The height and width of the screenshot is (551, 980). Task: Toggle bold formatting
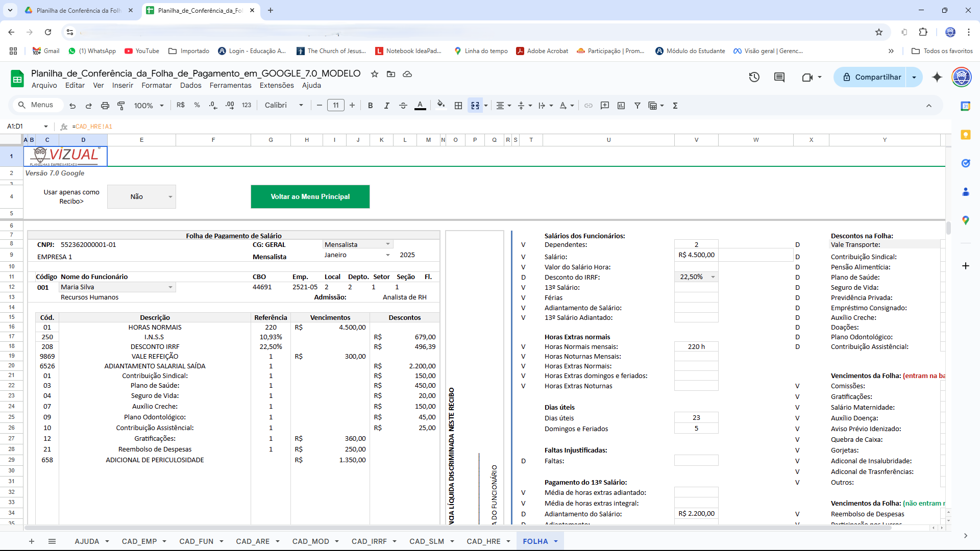pyautogui.click(x=370, y=106)
